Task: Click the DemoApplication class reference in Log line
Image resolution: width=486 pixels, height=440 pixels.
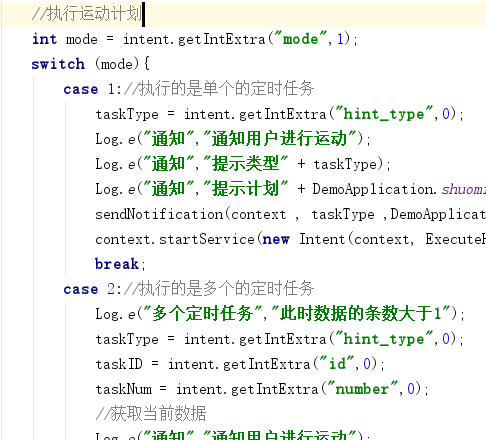Action: tap(372, 189)
